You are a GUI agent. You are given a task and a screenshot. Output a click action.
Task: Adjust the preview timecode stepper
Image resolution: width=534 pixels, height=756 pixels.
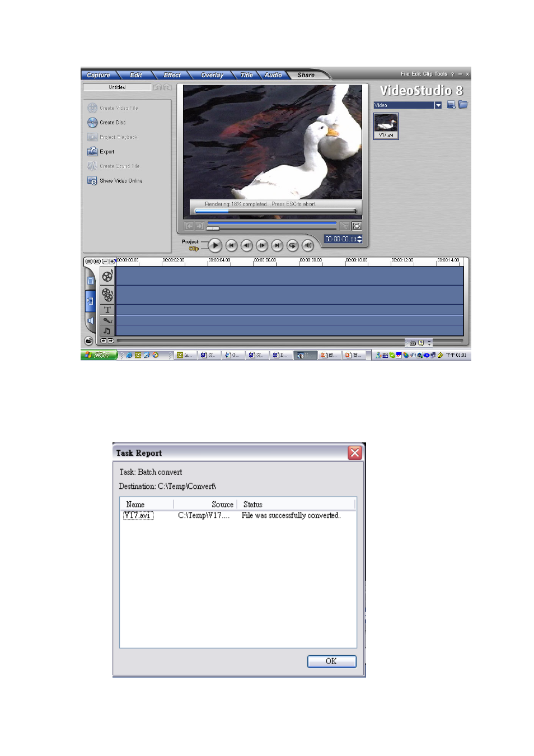coord(359,239)
